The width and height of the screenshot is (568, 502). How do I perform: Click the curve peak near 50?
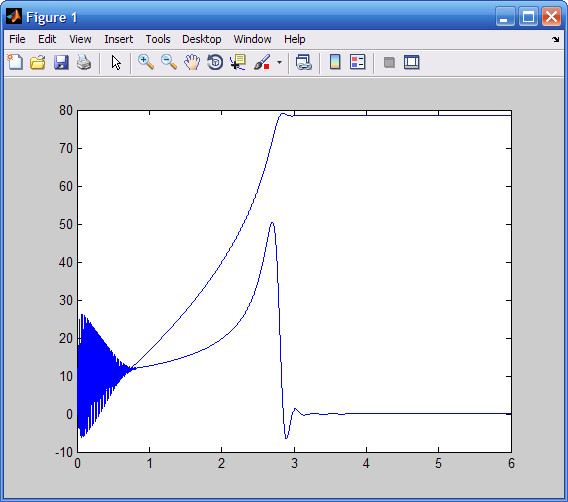[272, 222]
